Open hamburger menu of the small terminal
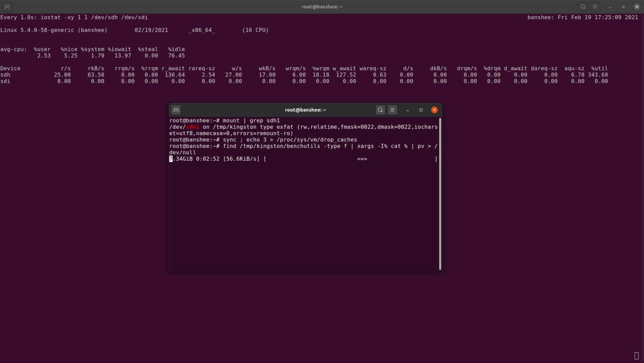Image resolution: width=644 pixels, height=363 pixels. 392,110
